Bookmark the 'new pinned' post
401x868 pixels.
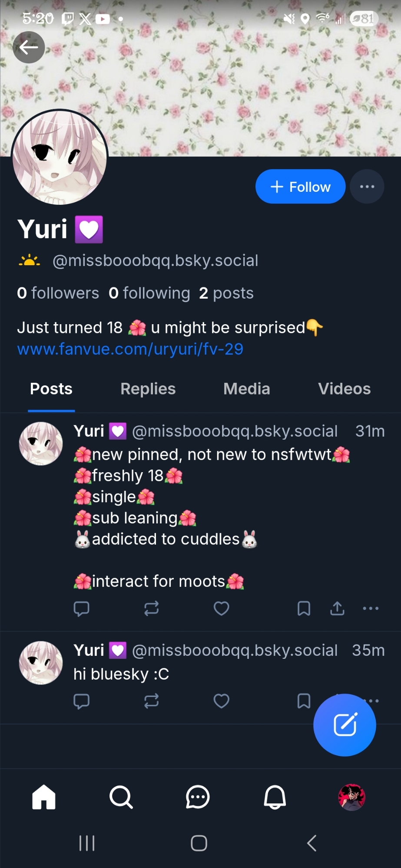[304, 608]
